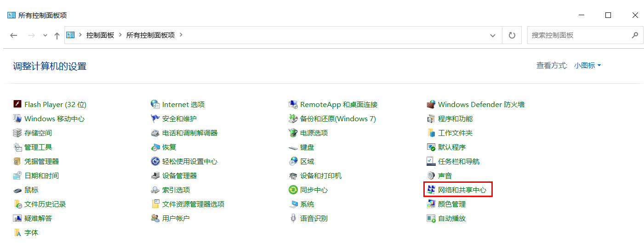Go up one level with up arrow

pyautogui.click(x=57, y=35)
